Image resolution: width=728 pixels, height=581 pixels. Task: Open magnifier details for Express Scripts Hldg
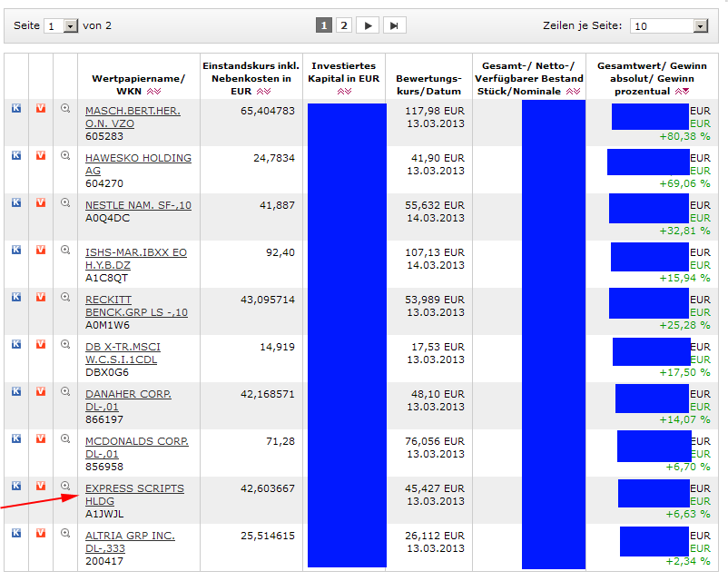(65, 486)
